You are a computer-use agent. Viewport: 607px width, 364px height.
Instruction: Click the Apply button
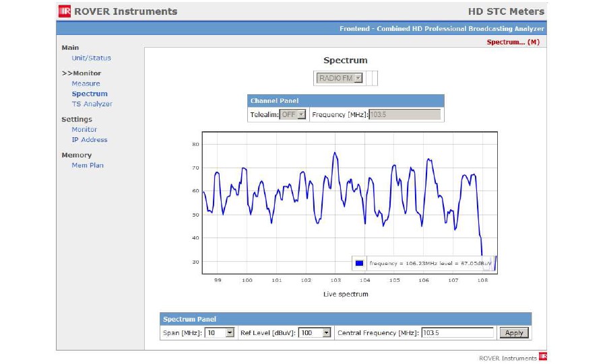pyautogui.click(x=514, y=332)
